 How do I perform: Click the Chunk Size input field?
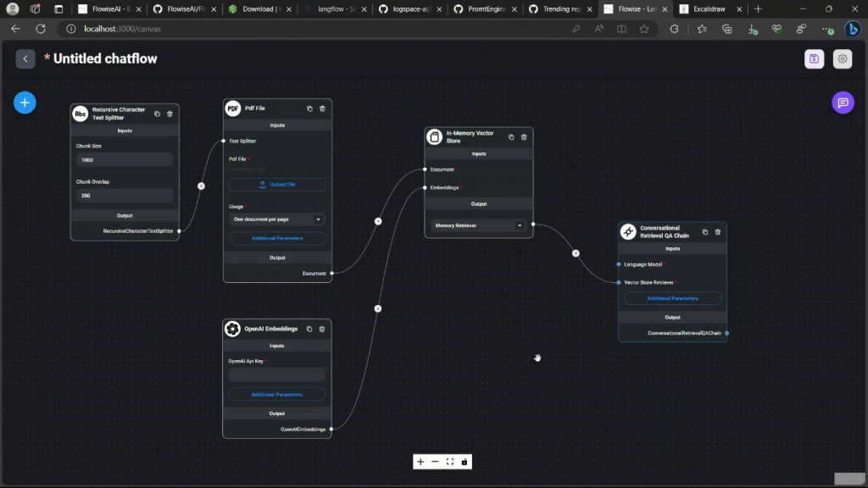pos(125,160)
